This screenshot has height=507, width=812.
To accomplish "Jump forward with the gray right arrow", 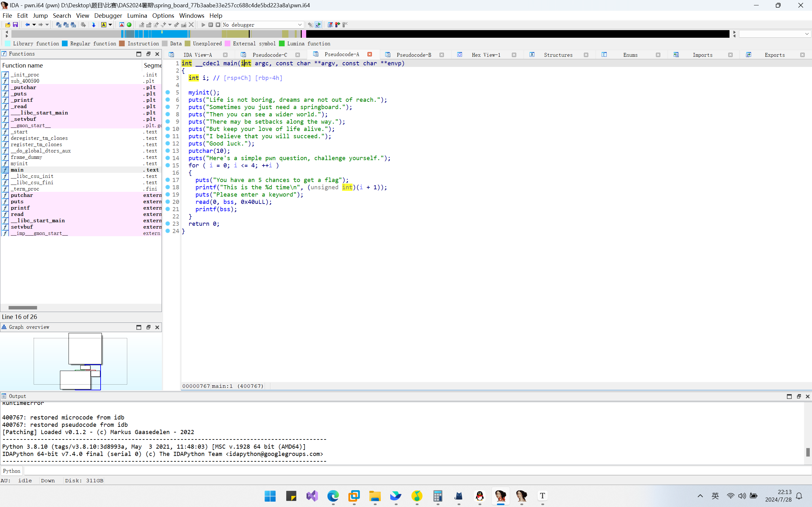I will (x=41, y=25).
